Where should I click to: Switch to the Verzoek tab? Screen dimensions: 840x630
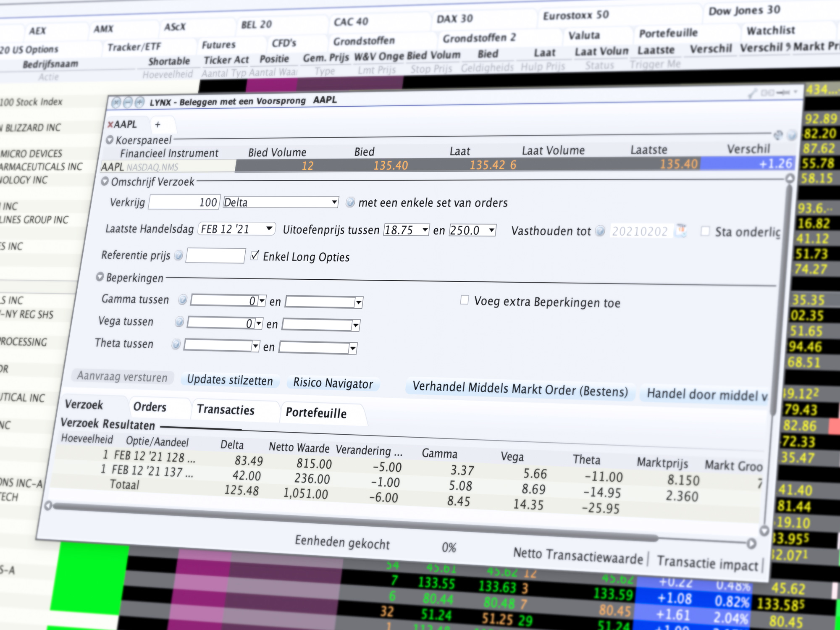click(84, 405)
